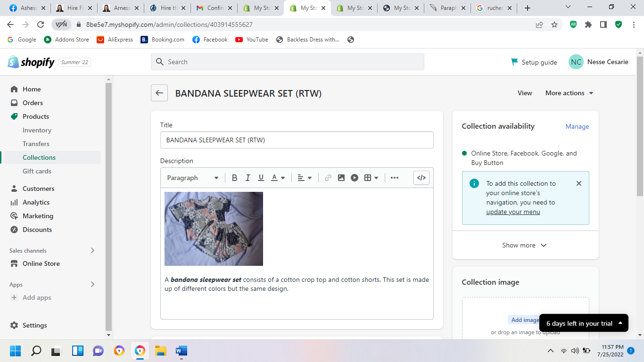Screen dimensions: 644x362
Task: Click the View link for the collection
Action: [525, 93]
